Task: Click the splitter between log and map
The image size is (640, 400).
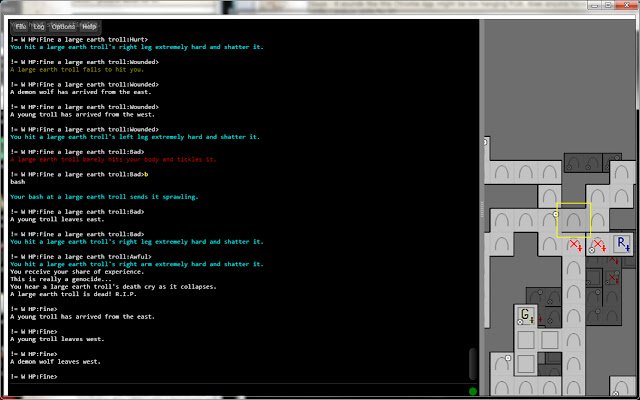Action: 482,208
